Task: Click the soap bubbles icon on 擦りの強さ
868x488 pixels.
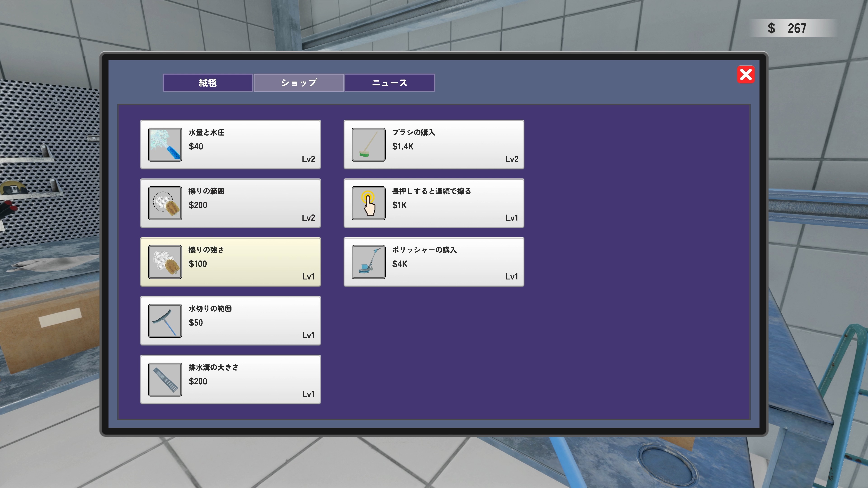Action: click(x=165, y=262)
